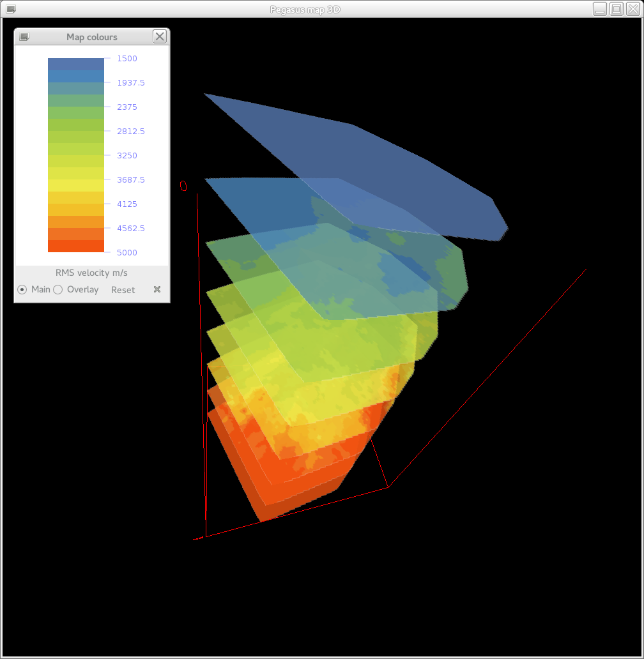This screenshot has width=644, height=659.
Task: Click the 3250 scale value
Action: click(127, 156)
